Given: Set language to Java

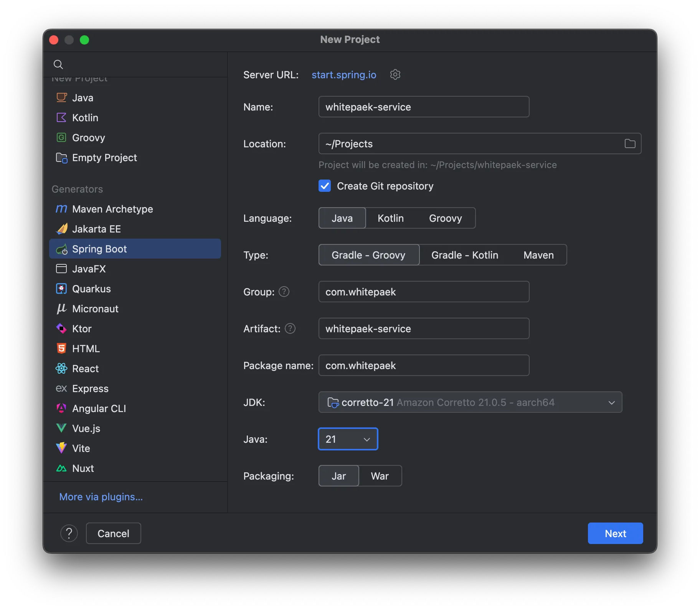Looking at the screenshot, I should click(342, 218).
